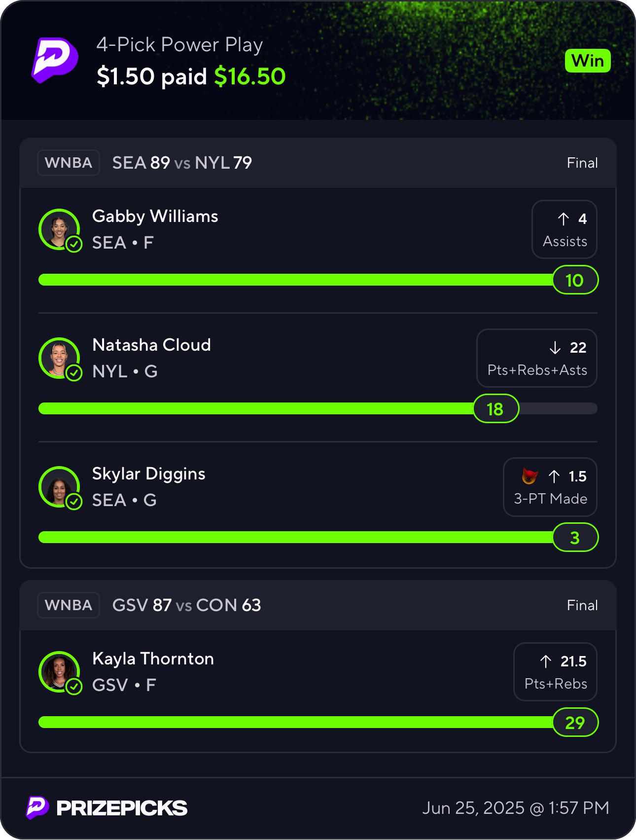
Task: Click the 4 Assists stat box
Action: (x=565, y=229)
